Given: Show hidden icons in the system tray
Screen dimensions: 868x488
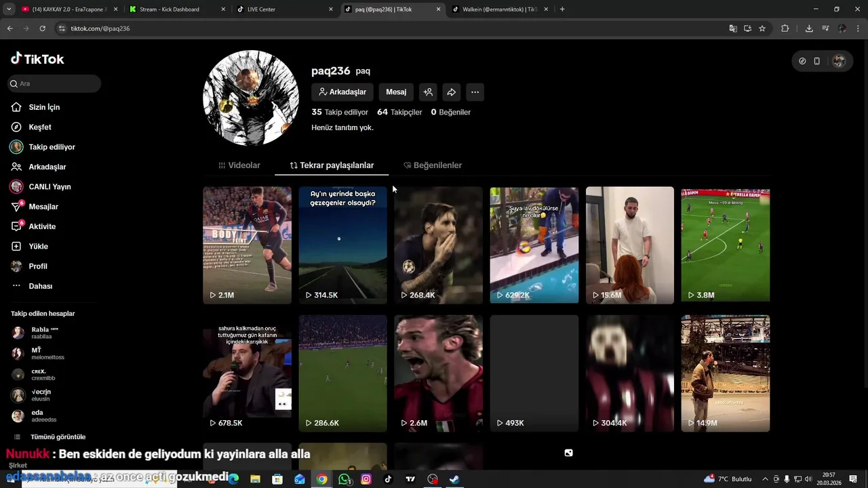Looking at the screenshot, I should 766,479.
